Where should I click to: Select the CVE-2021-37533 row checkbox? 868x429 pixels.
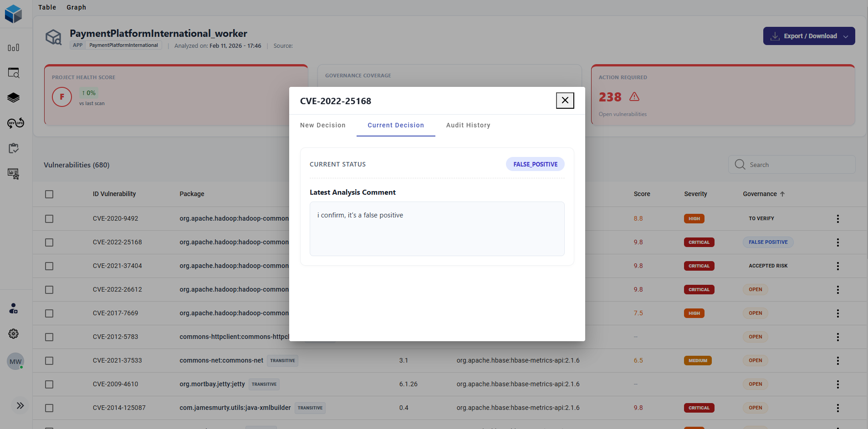[49, 361]
